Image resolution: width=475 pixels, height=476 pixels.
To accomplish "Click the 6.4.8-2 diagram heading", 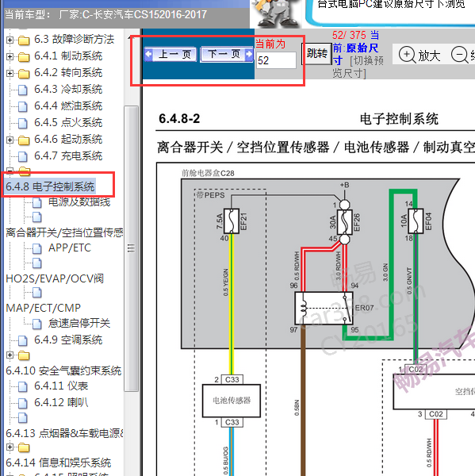I will point(179,119).
